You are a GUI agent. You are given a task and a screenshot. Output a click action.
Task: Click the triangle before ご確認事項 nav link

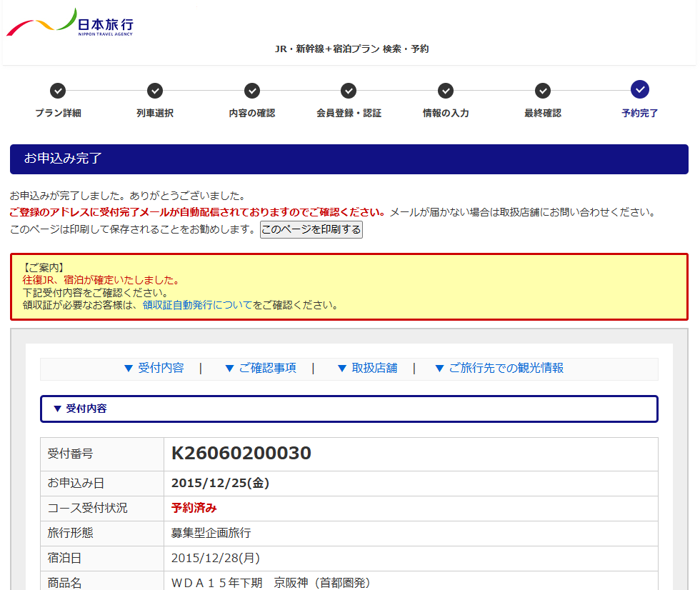[229, 369]
